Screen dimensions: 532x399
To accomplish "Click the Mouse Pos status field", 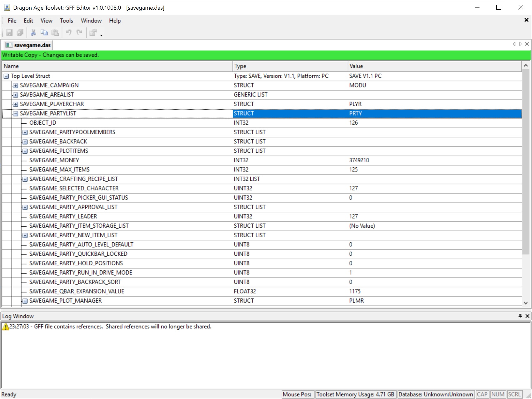I will [x=297, y=394].
